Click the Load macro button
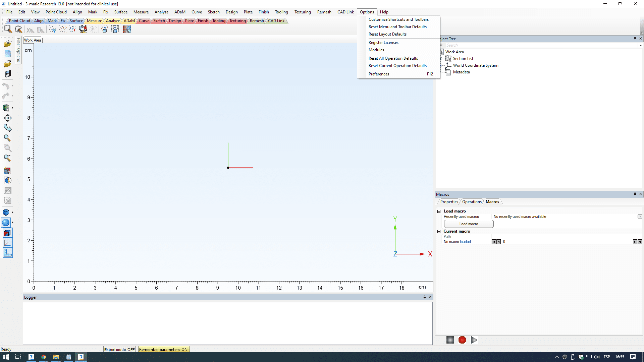The width and height of the screenshot is (644, 362). (469, 224)
